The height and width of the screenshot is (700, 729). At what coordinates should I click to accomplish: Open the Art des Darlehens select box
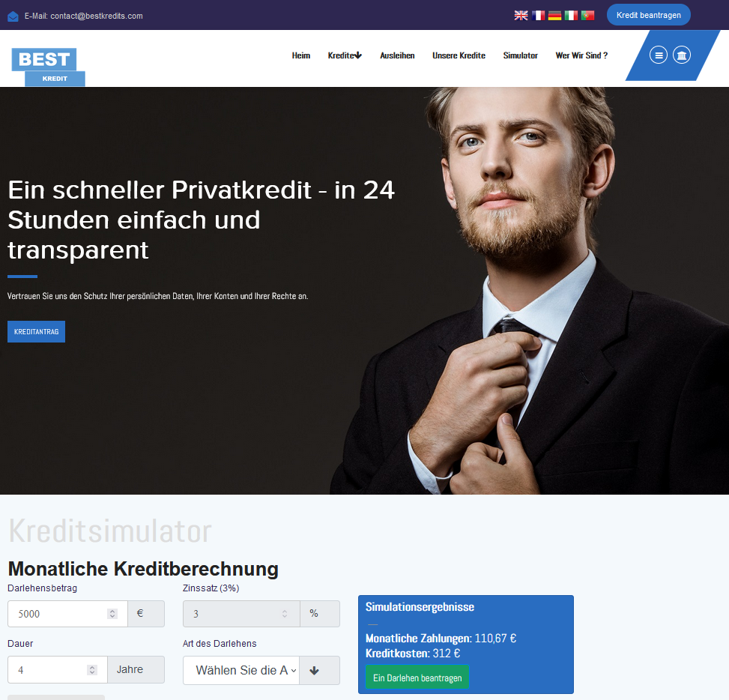[x=241, y=670]
